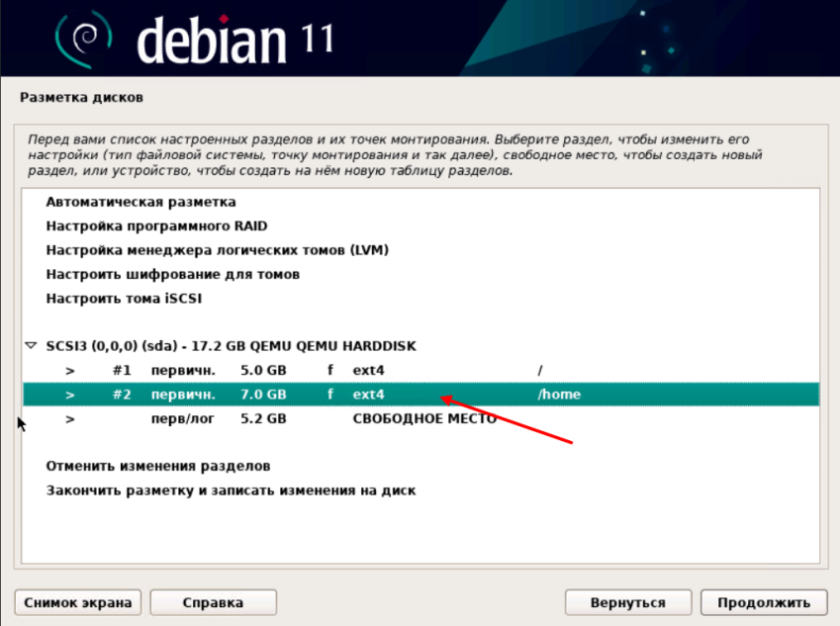The image size is (840, 626).
Task: Choose Настроить тома iSCSI
Action: (x=124, y=299)
